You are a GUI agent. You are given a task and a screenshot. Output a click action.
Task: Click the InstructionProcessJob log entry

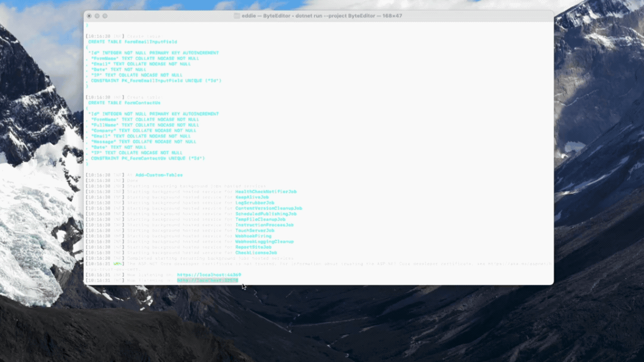[264, 225]
